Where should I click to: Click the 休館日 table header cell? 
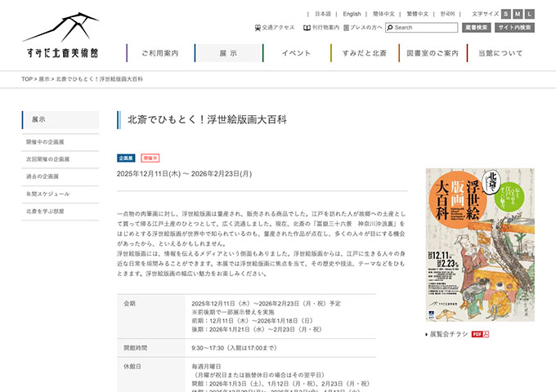151,375
